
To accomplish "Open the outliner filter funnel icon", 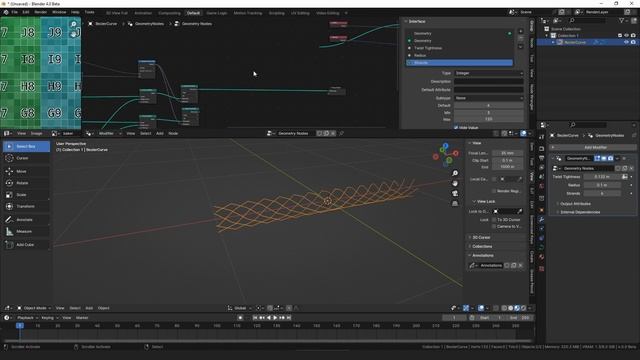I will [622, 20].
